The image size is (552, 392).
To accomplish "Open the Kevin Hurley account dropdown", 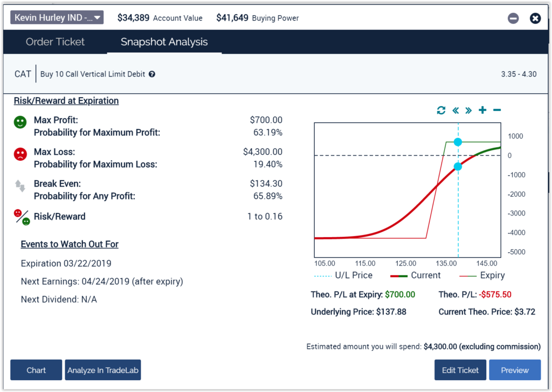I will click(57, 18).
